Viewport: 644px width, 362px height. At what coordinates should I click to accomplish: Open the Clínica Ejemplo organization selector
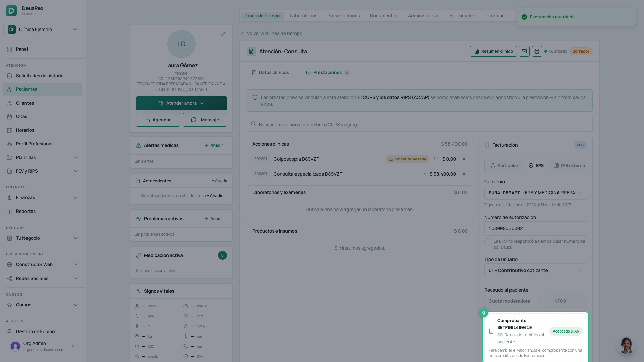43,29
